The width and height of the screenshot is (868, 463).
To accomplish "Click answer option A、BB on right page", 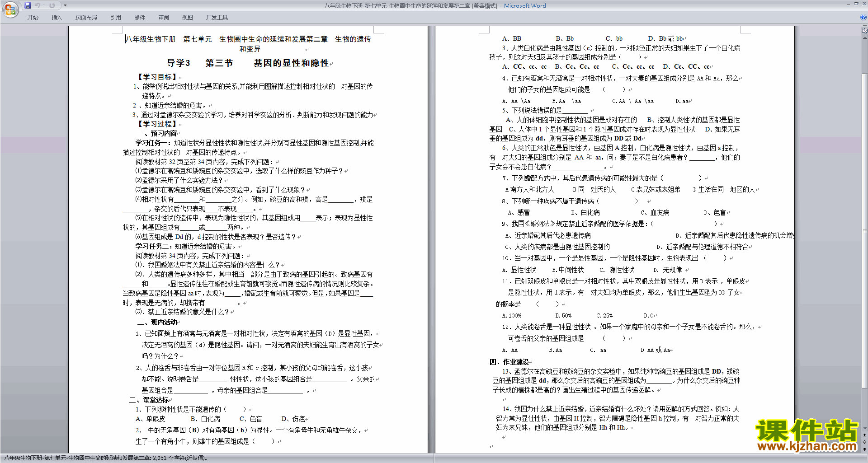I will point(512,39).
